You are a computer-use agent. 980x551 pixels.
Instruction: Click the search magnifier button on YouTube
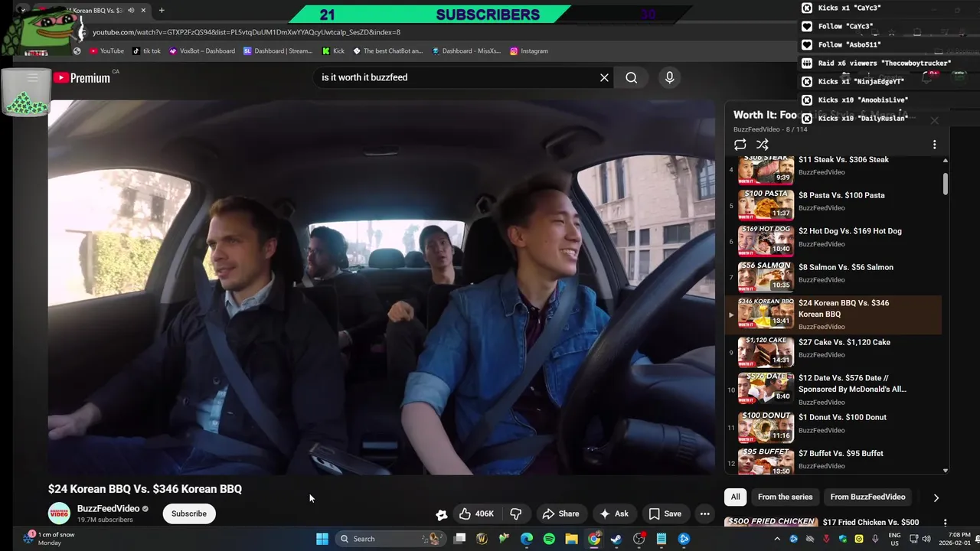(x=631, y=77)
